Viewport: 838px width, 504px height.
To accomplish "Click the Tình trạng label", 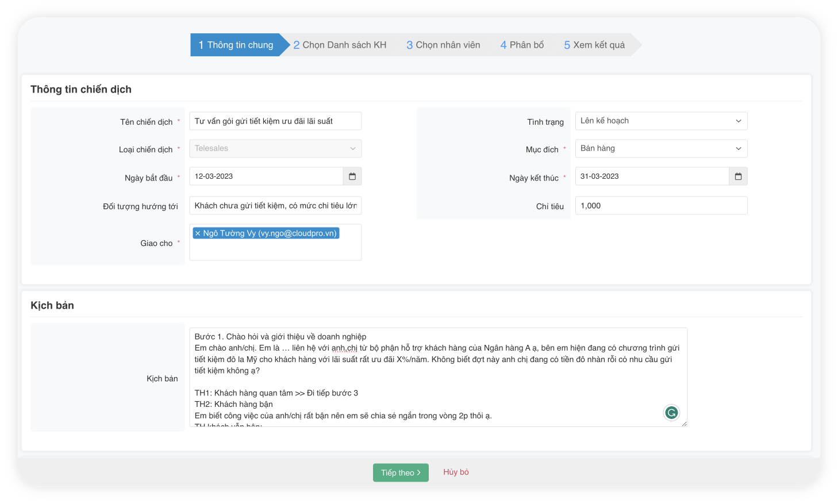I will pyautogui.click(x=545, y=122).
